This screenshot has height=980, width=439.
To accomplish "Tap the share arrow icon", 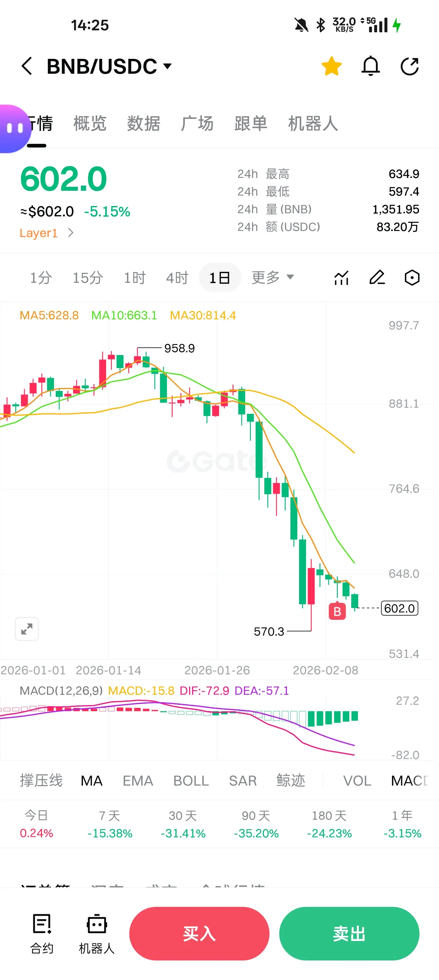I will pos(410,66).
